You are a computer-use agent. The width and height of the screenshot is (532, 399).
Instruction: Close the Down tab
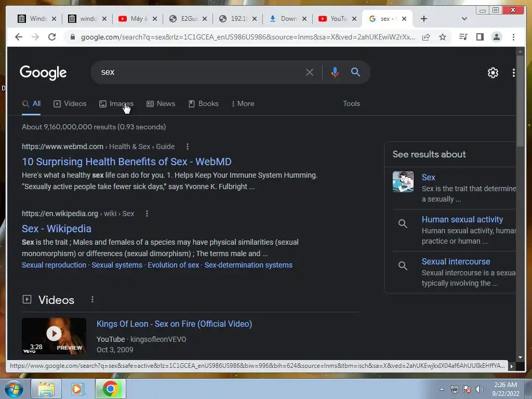click(x=304, y=19)
